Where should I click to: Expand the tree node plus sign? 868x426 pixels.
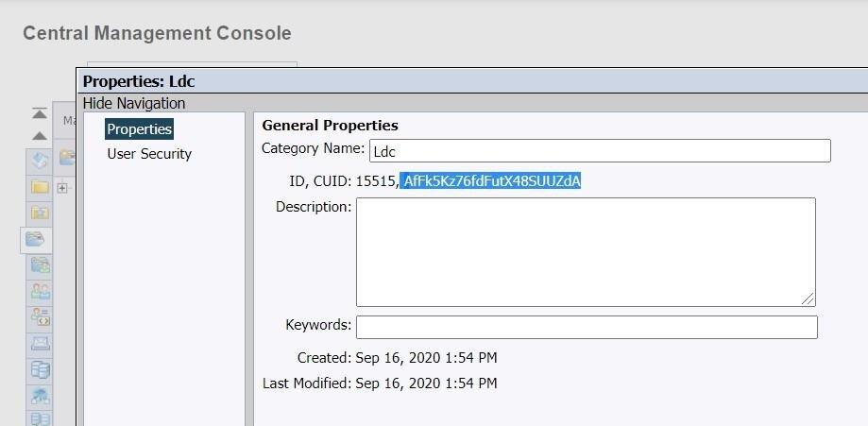(x=62, y=188)
